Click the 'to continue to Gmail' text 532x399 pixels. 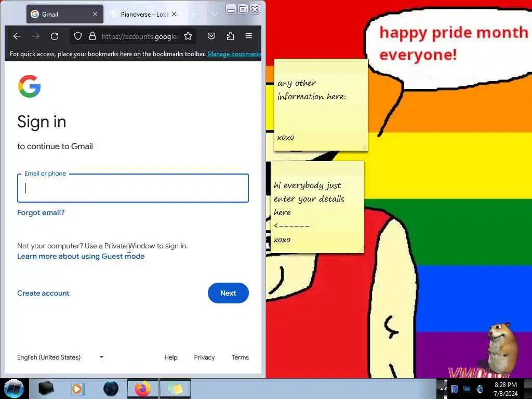55,146
